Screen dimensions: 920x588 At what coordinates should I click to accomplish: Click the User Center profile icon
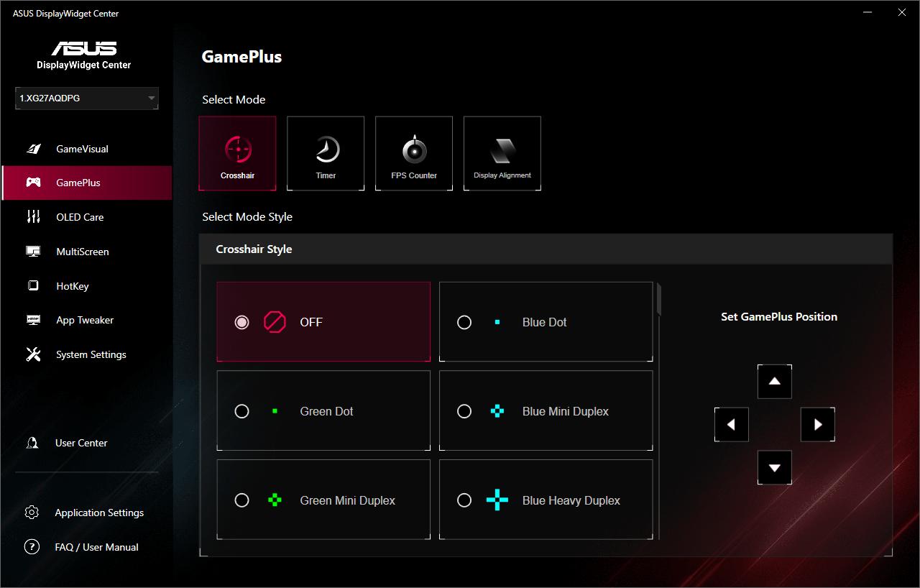point(32,443)
